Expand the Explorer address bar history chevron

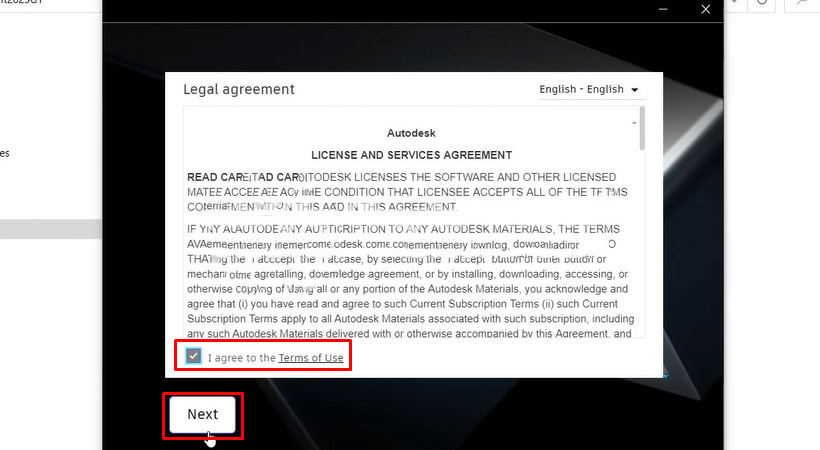click(735, 3)
